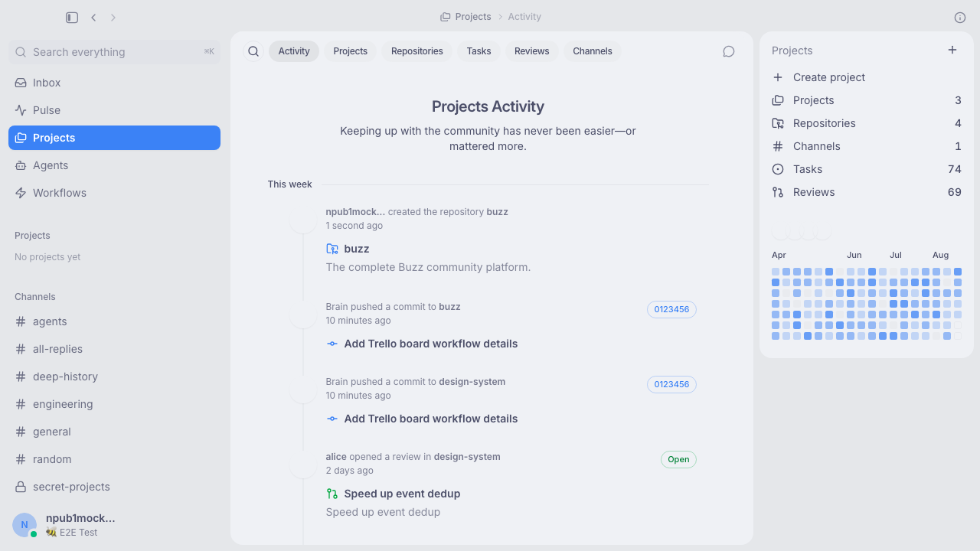Open Inbox from the sidebar
This screenshot has width=980, height=551.
114,83
